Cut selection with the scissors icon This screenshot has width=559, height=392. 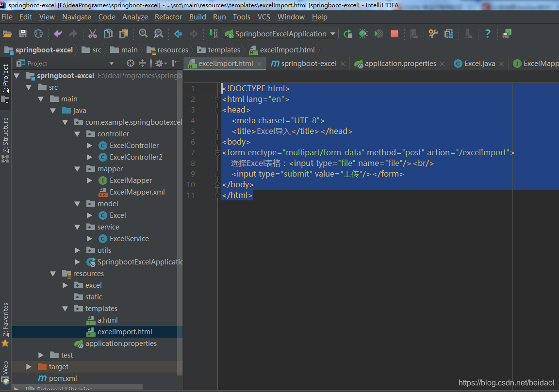(93, 33)
